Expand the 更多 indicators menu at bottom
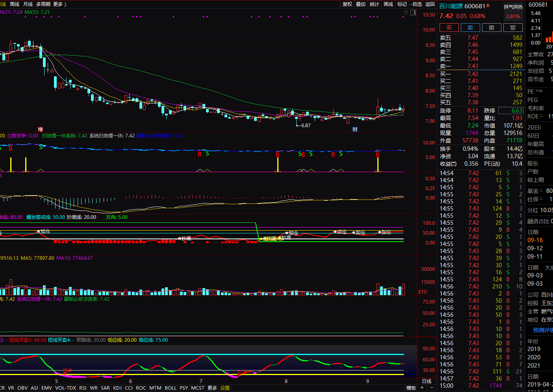 (x=212, y=388)
